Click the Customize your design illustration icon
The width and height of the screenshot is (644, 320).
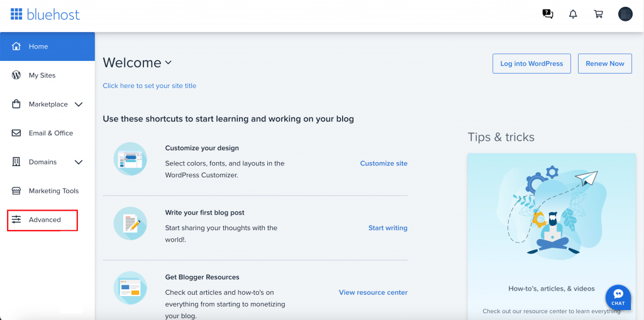(x=130, y=158)
